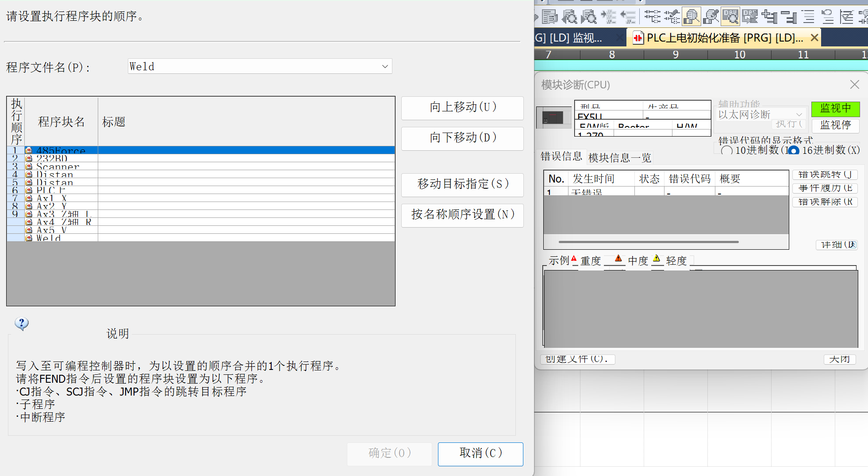The width and height of the screenshot is (868, 476).
Task: Click the 取消(C) button
Action: [480, 453]
